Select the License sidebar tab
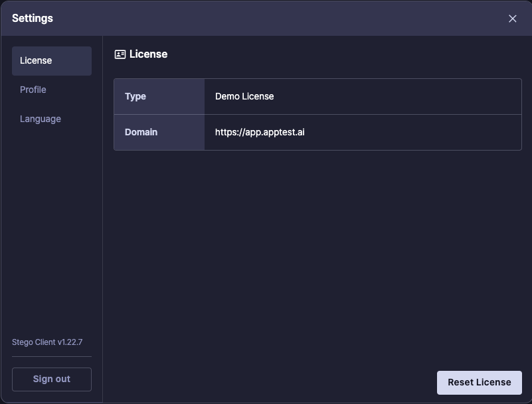This screenshot has width=532, height=404. 52,60
